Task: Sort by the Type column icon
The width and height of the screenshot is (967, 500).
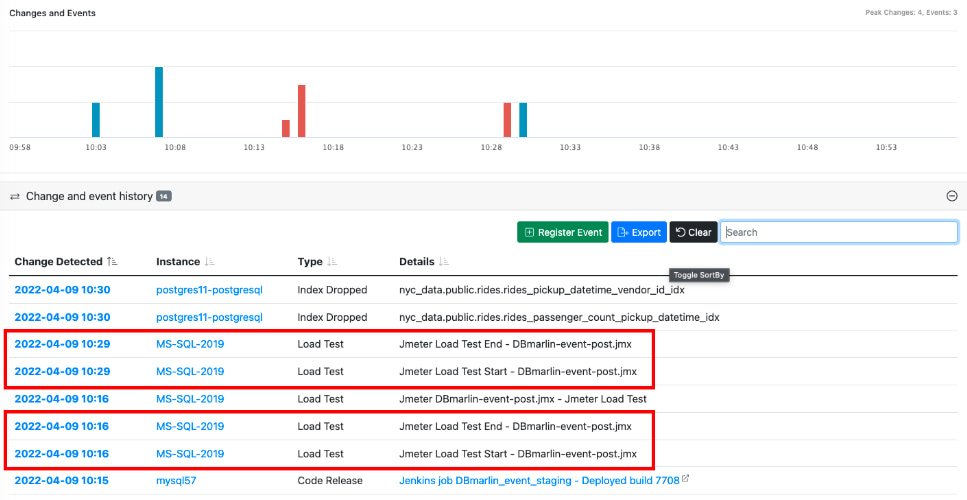Action: tap(332, 262)
